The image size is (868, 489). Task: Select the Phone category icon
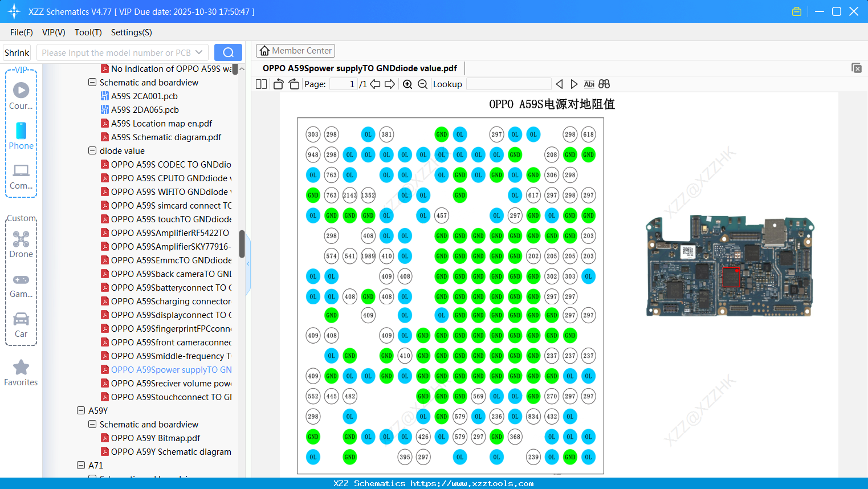(x=21, y=136)
